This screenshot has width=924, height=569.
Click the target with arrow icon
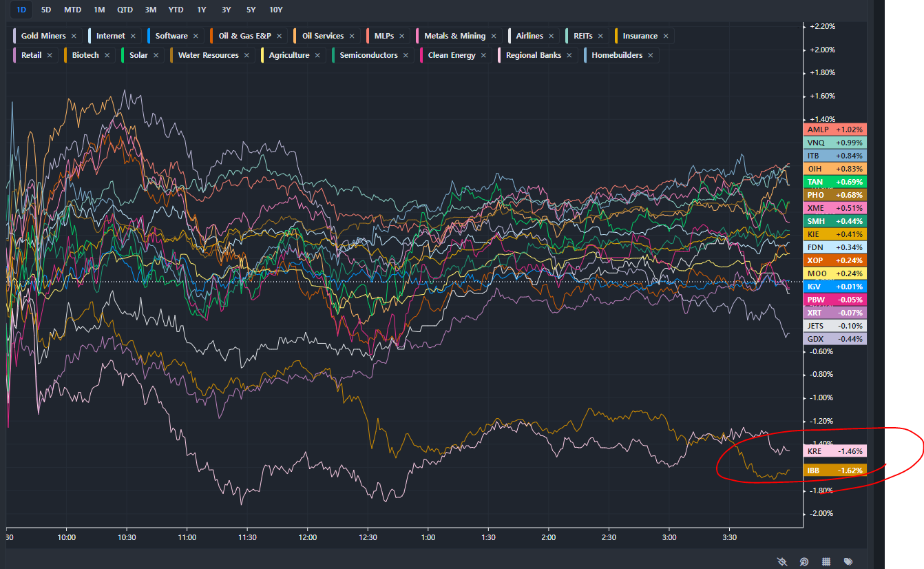click(804, 561)
